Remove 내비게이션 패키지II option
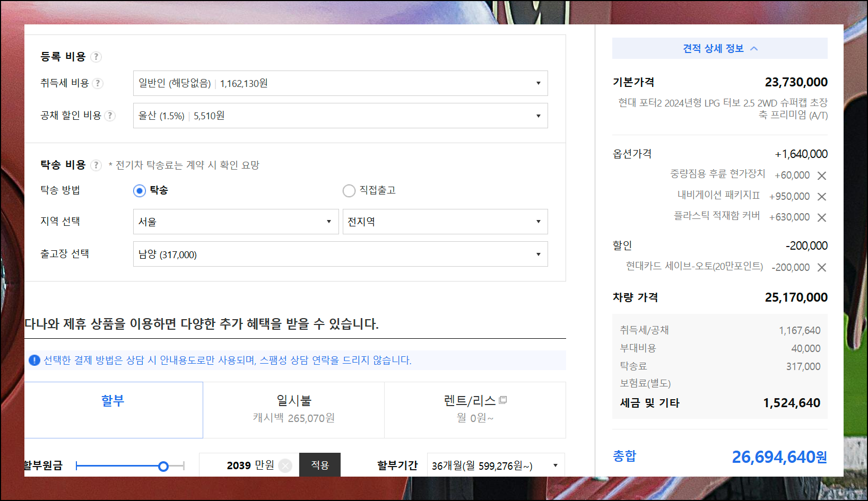 pos(822,197)
